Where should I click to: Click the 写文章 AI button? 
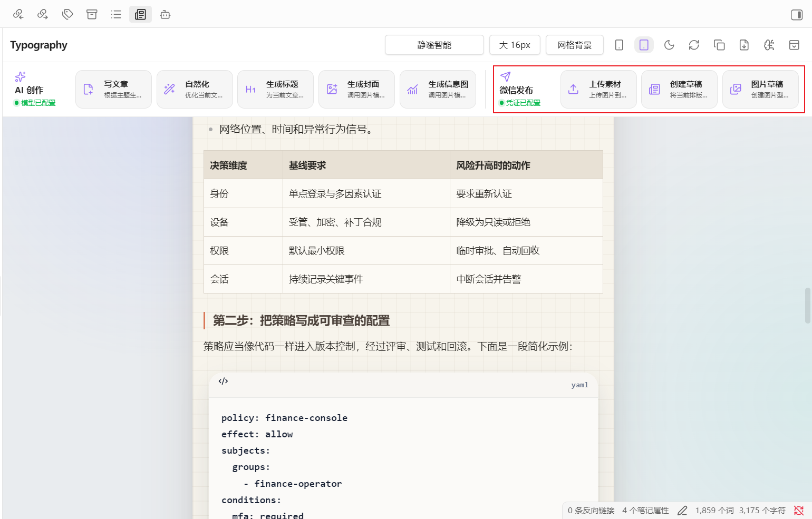(113, 90)
